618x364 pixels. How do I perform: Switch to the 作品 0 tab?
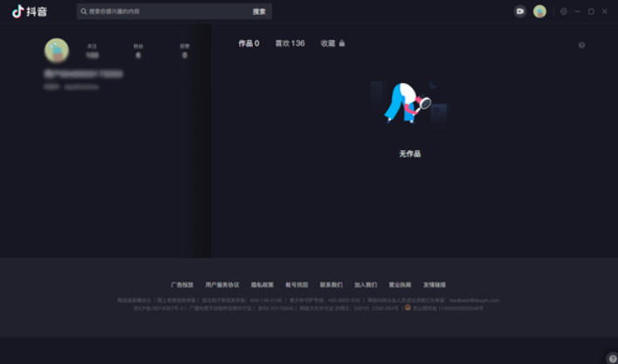pos(249,44)
